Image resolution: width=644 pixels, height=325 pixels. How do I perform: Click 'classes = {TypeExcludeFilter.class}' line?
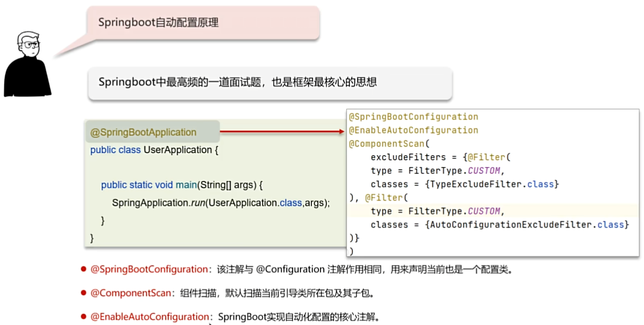coord(465,184)
